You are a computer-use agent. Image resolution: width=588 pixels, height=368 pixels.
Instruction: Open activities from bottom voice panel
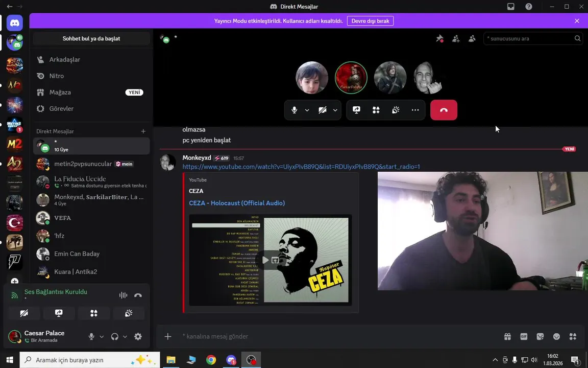(94, 313)
